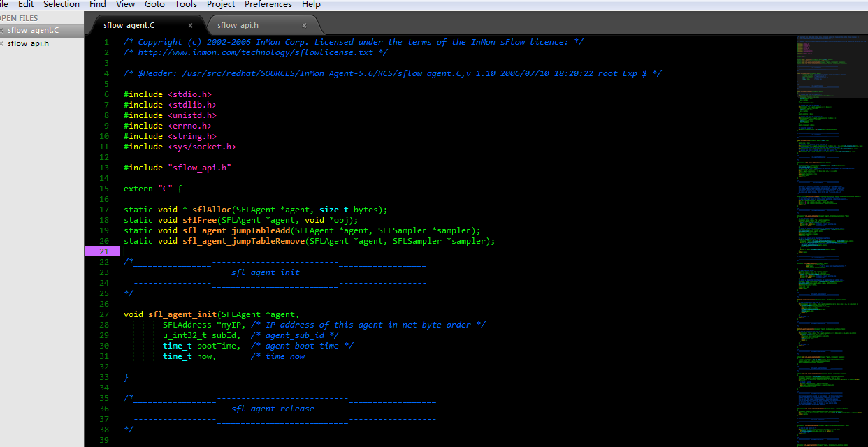Click the #include <string.h> line
The width and height of the screenshot is (868, 447).
pyautogui.click(x=170, y=136)
